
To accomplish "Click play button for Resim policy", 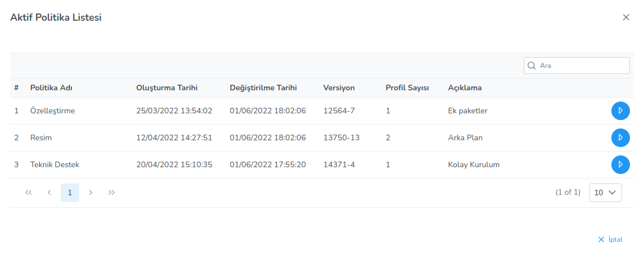I will (620, 137).
